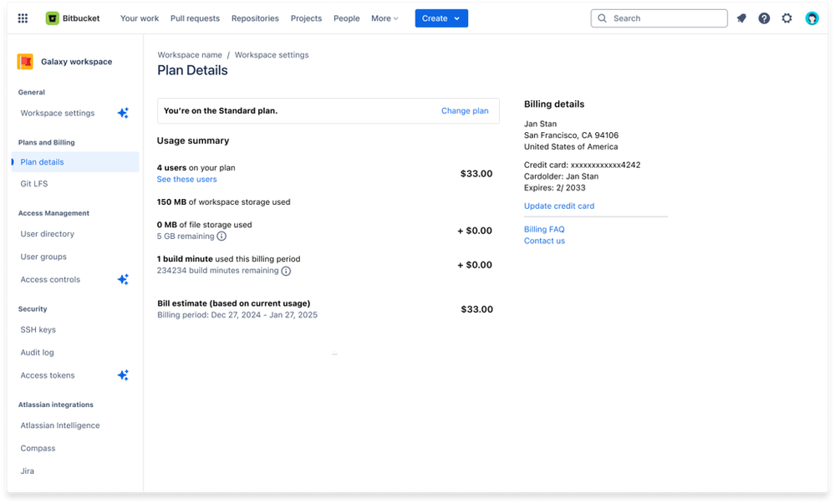
Task: Click Billing period Dec 27, 2024 text
Action: point(237,315)
